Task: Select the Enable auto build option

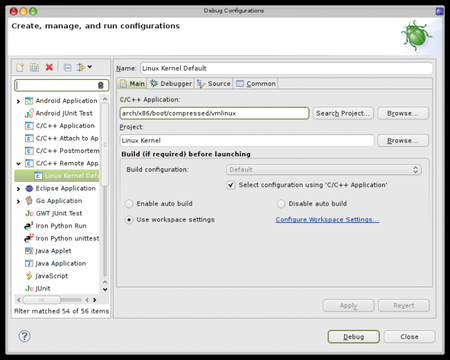Action: (129, 204)
